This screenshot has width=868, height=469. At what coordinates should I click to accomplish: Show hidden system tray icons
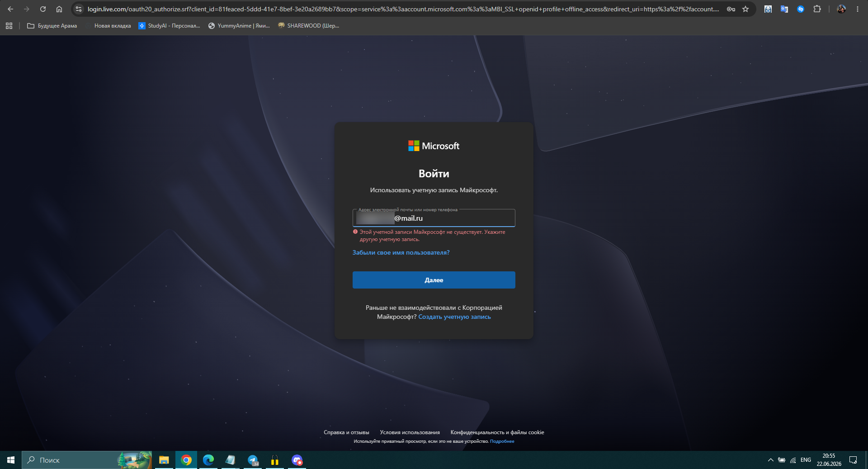tap(770, 460)
